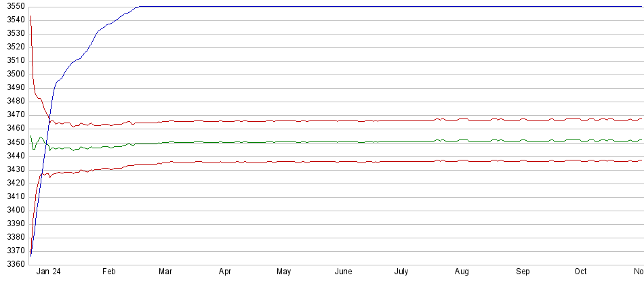Click the 3360 y-axis value label
The height and width of the screenshot is (281, 644).
(x=14, y=264)
